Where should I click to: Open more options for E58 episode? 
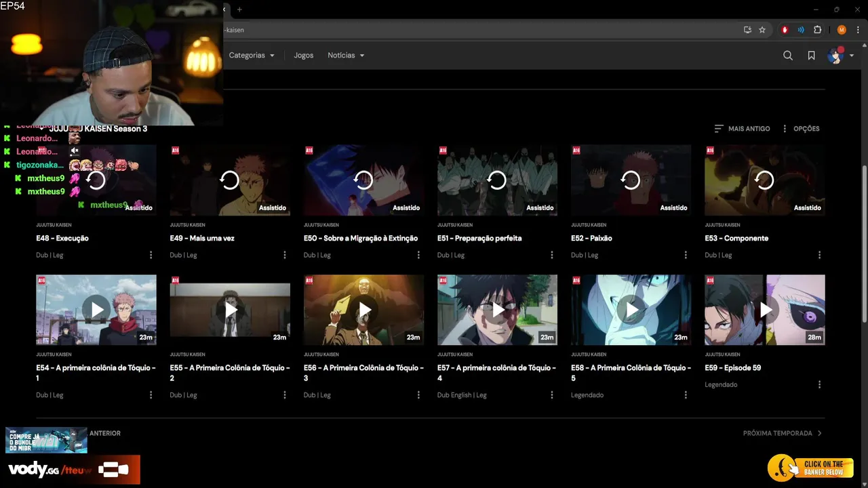click(686, 395)
